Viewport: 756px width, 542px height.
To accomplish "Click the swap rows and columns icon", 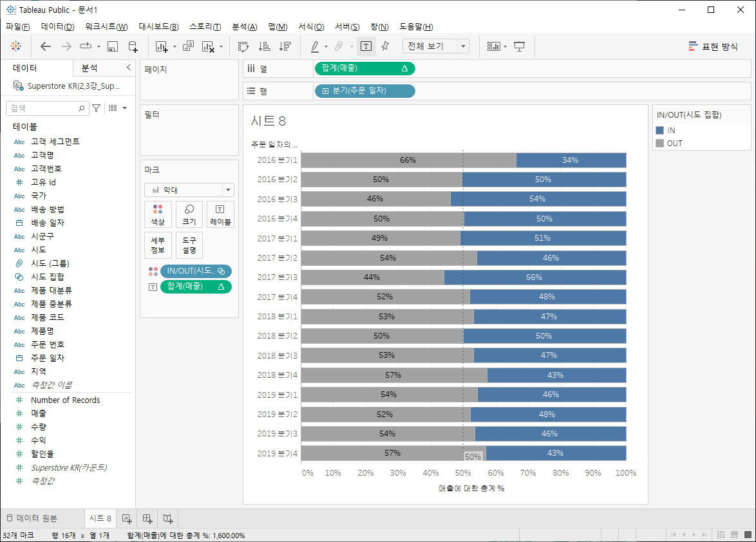I will click(243, 46).
